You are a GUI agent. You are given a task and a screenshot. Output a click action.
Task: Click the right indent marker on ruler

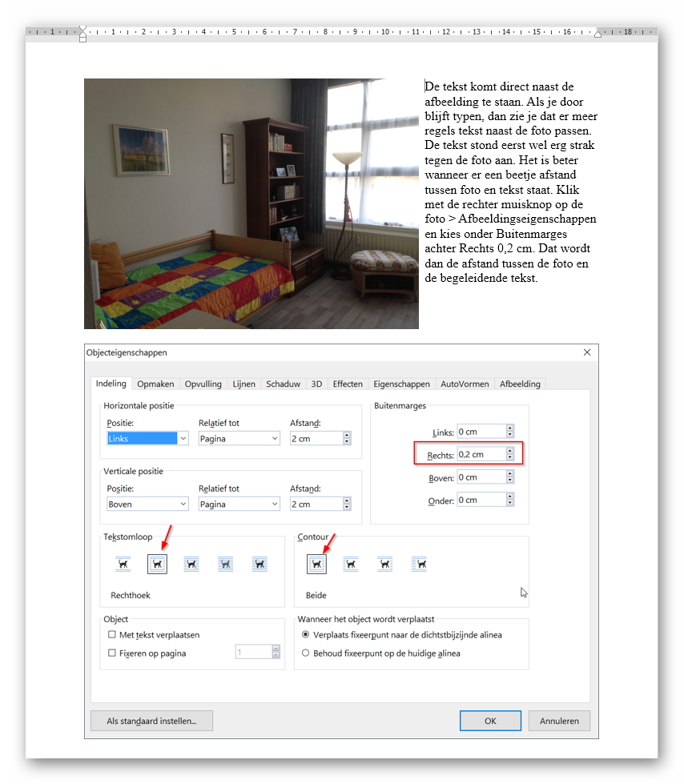[597, 34]
